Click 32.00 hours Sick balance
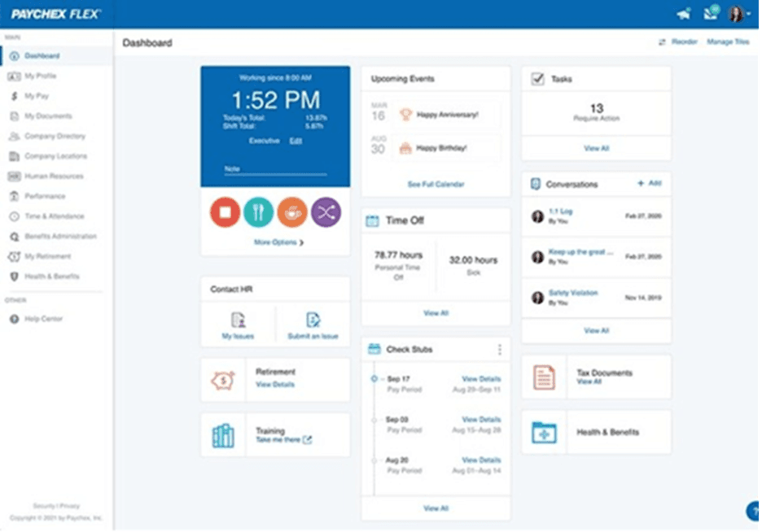The height and width of the screenshot is (532, 762). [x=473, y=265]
